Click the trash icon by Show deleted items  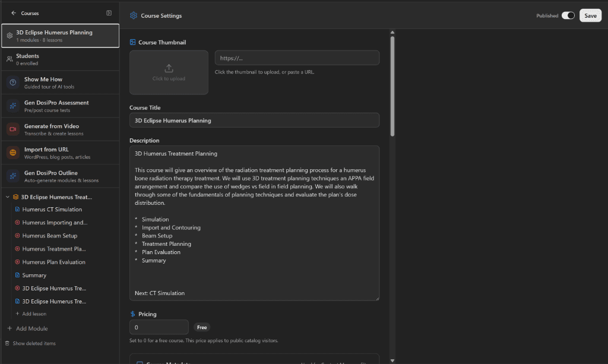[x=7, y=343]
